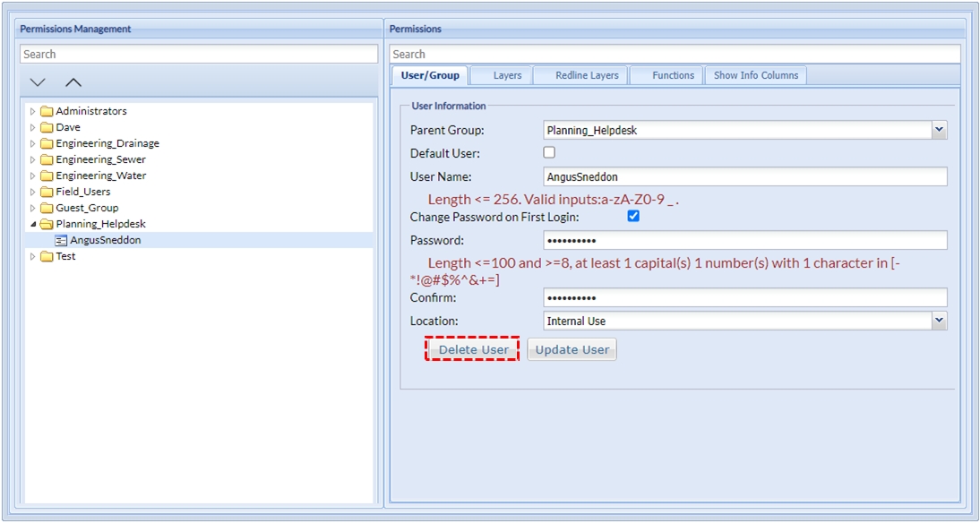The height and width of the screenshot is (523, 980).
Task: Click the collapse-all up chevron icon
Action: click(73, 82)
